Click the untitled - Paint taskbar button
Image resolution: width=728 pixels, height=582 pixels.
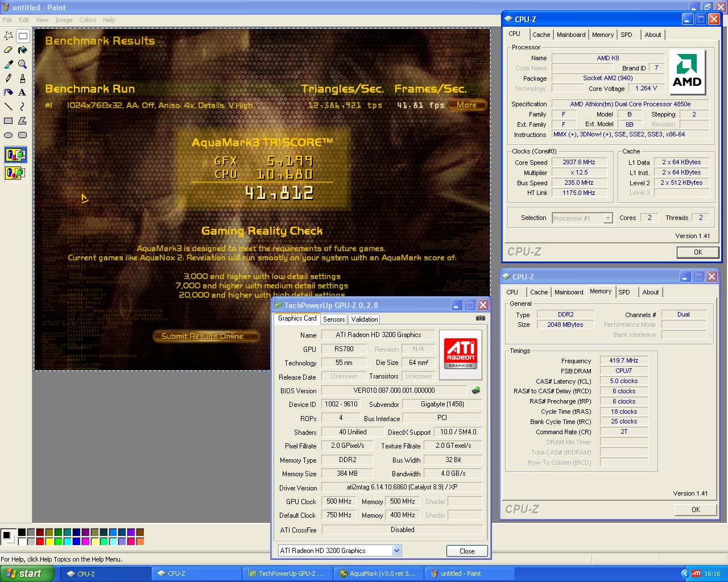(x=469, y=573)
